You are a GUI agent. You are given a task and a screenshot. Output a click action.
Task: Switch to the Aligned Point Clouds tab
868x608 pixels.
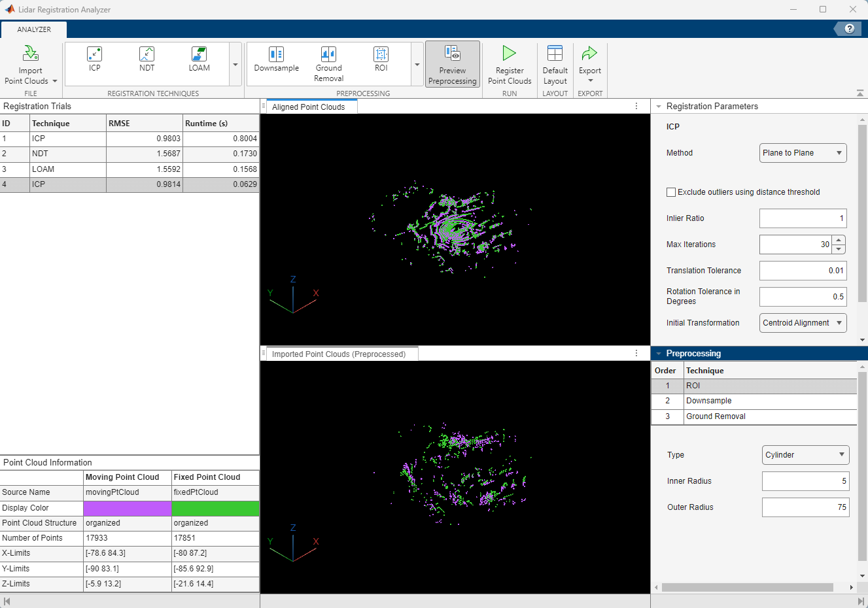(x=311, y=106)
